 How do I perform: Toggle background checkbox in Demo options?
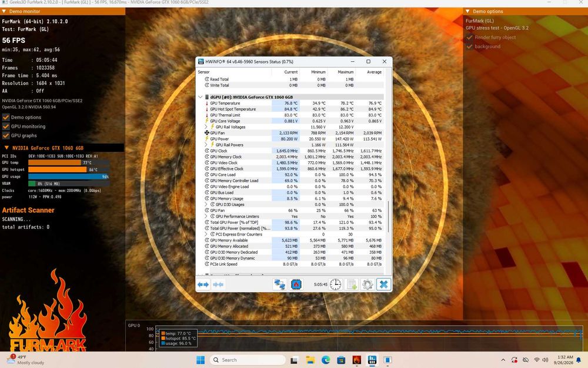[469, 46]
